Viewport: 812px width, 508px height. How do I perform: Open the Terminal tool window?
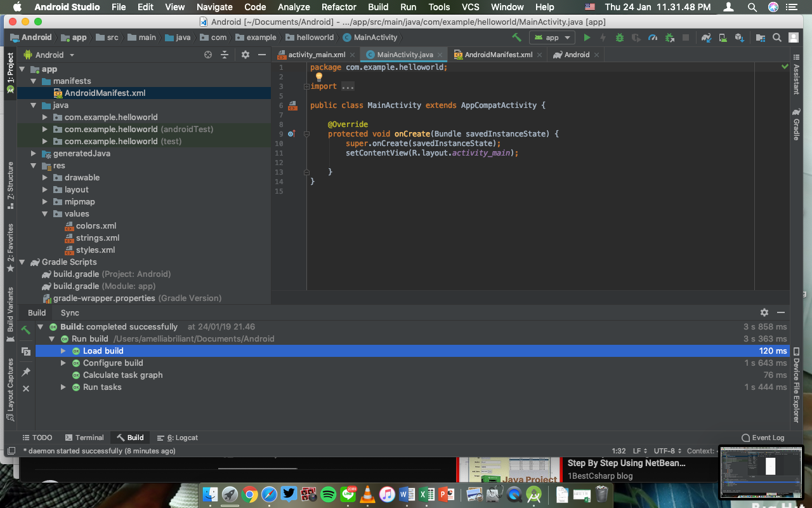click(84, 438)
